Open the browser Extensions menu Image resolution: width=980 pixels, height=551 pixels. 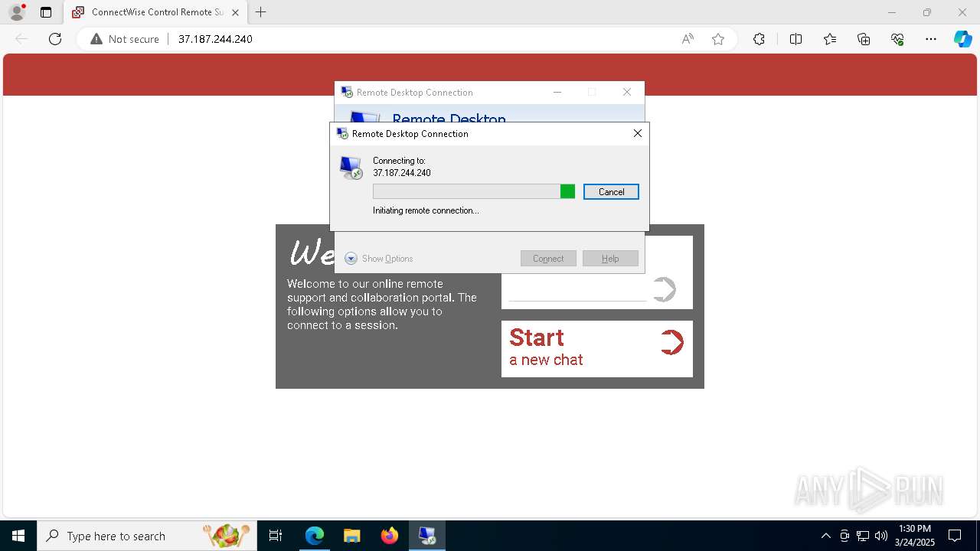coord(759,39)
